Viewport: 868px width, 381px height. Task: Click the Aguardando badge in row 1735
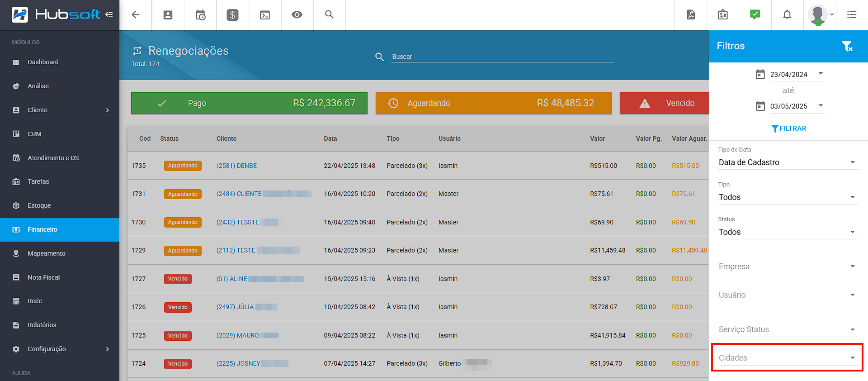(x=183, y=166)
